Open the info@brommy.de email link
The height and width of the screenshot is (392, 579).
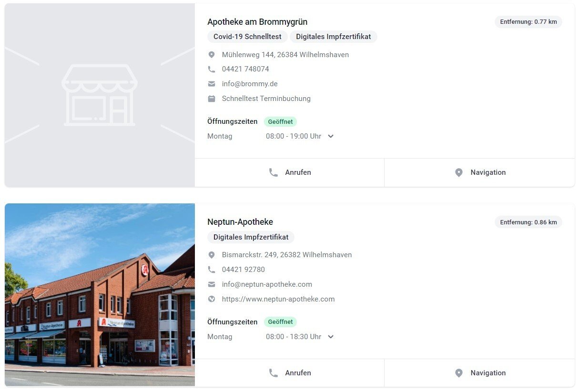coord(250,84)
